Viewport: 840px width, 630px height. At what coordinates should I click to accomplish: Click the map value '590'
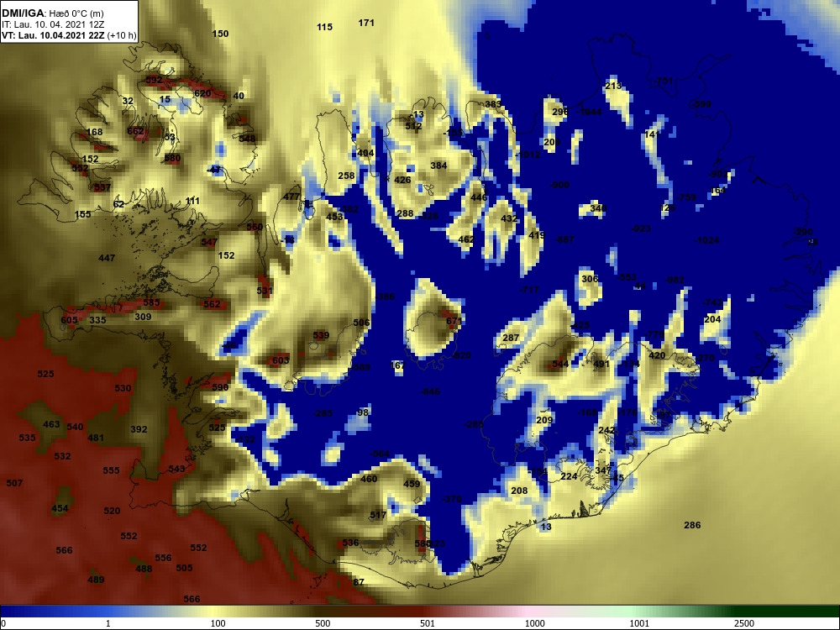point(220,387)
